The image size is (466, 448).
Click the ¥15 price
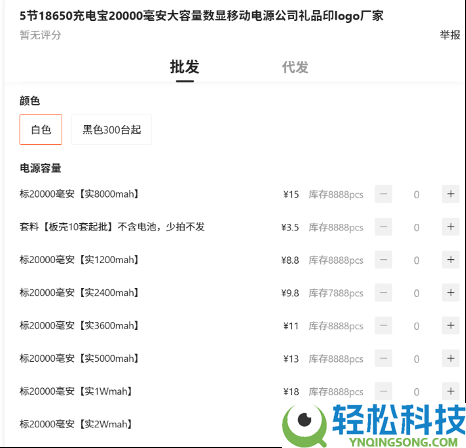click(291, 194)
